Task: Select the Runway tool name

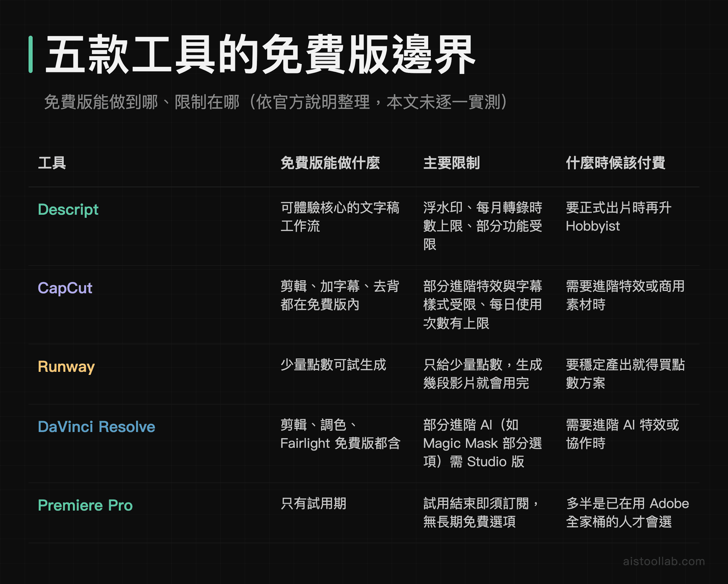Action: point(66,367)
